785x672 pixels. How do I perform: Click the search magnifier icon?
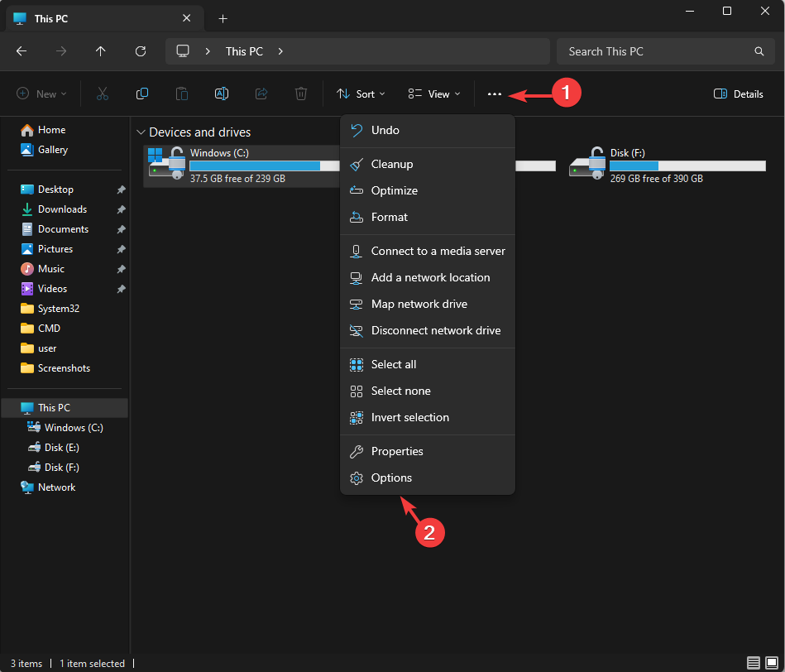click(x=759, y=51)
